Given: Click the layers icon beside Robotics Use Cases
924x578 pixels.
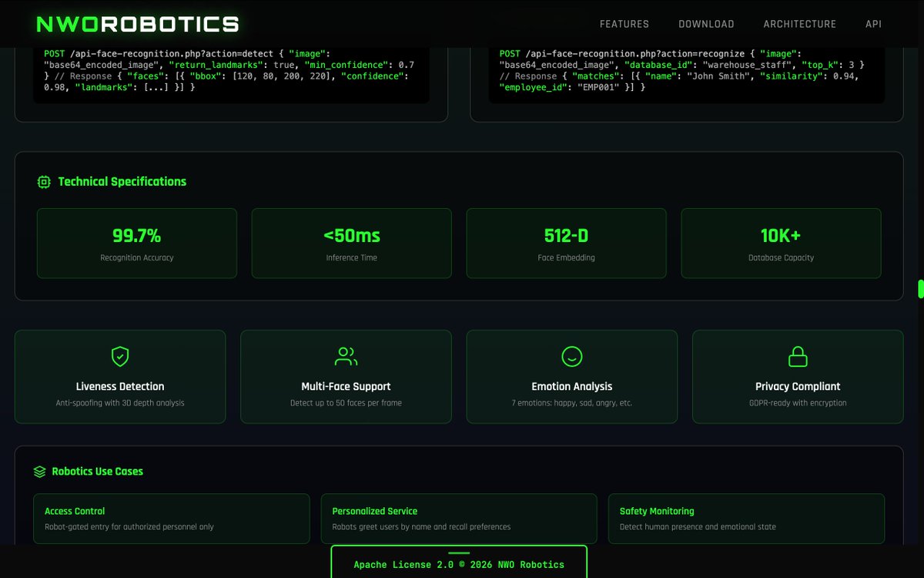Looking at the screenshot, I should tap(39, 472).
